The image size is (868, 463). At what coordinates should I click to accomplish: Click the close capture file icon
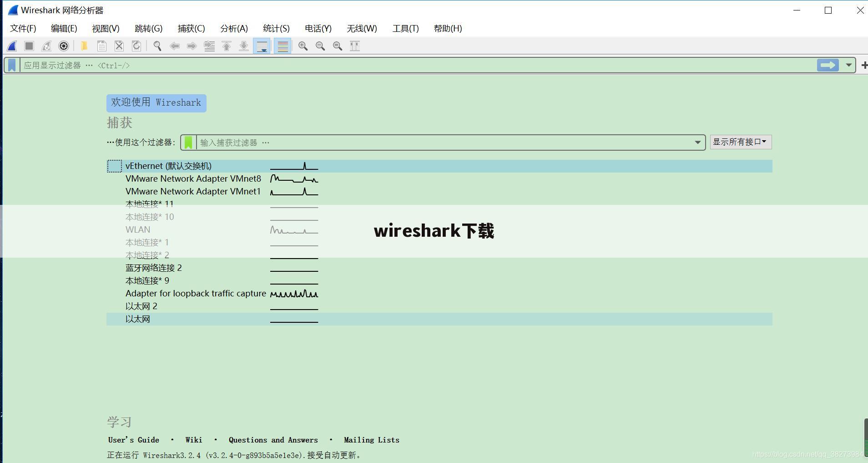click(x=119, y=46)
